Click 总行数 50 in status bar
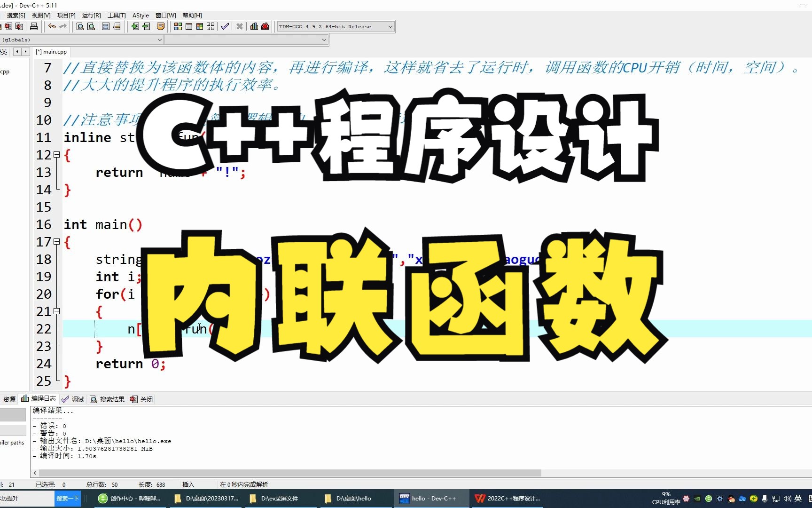 click(x=102, y=484)
